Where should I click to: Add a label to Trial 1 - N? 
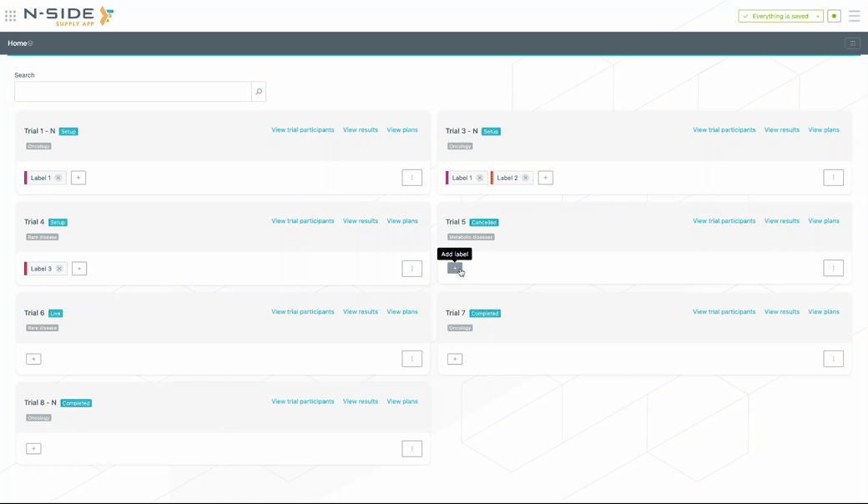(78, 178)
